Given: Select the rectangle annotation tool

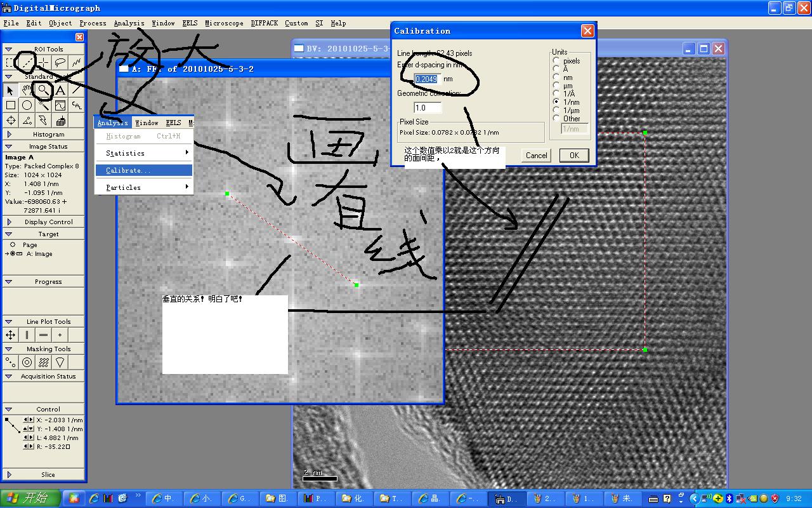Looking at the screenshot, I should (10, 105).
